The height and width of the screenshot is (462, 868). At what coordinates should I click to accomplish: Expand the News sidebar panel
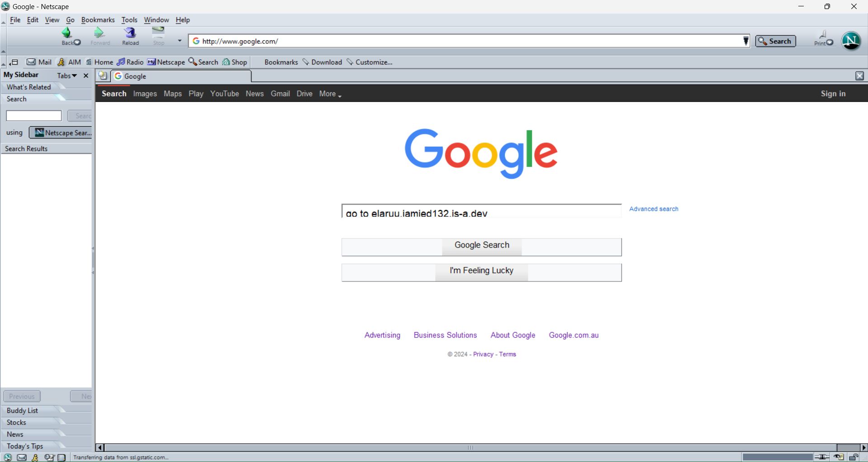coord(47,434)
